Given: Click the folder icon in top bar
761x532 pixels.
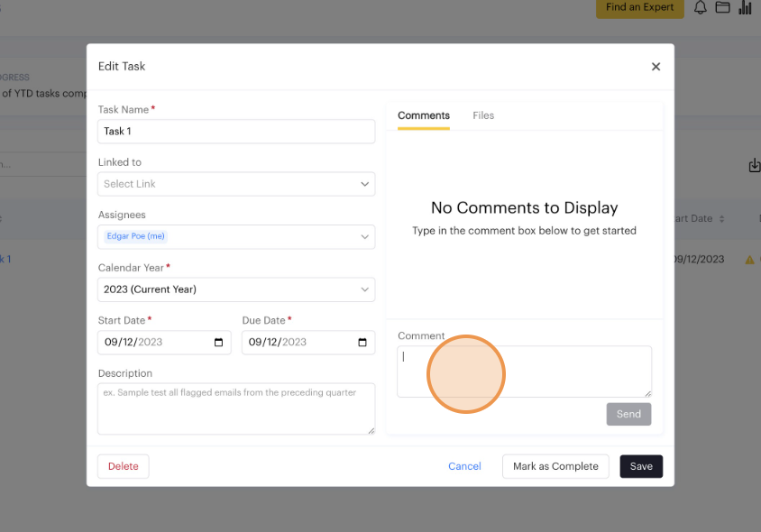Looking at the screenshot, I should tap(722, 8).
